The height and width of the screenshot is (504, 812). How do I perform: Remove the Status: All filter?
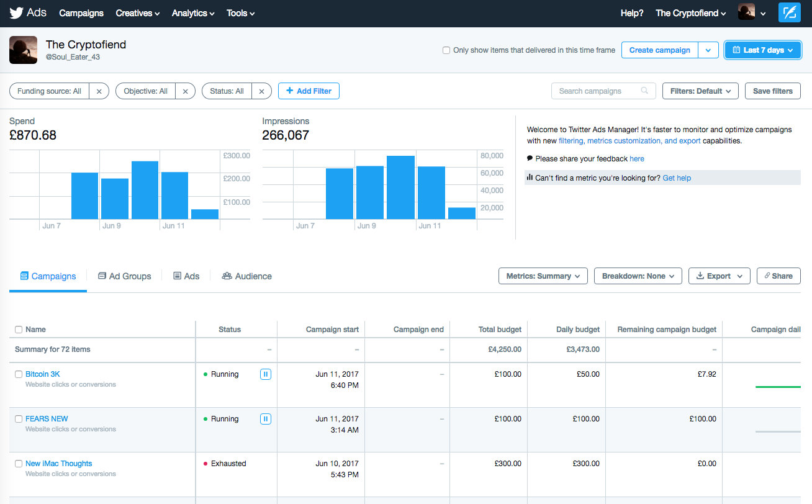point(261,91)
